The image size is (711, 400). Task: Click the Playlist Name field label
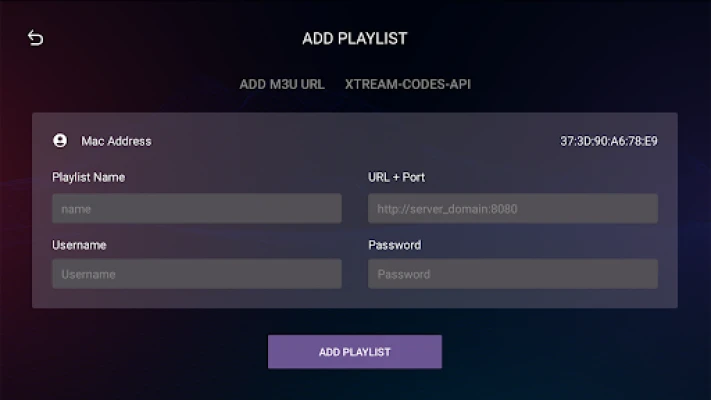click(x=88, y=177)
